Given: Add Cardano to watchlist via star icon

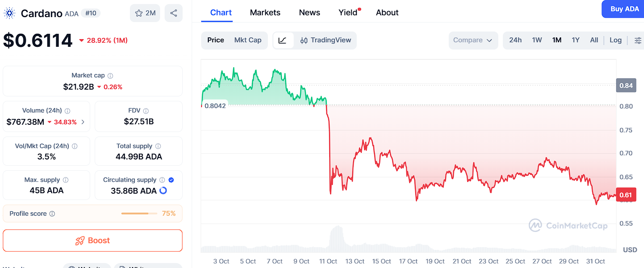Looking at the screenshot, I should point(140,13).
